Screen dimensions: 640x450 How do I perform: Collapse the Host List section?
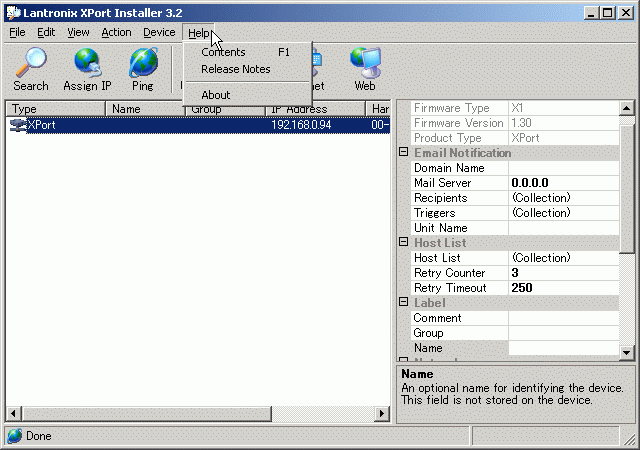tap(403, 242)
